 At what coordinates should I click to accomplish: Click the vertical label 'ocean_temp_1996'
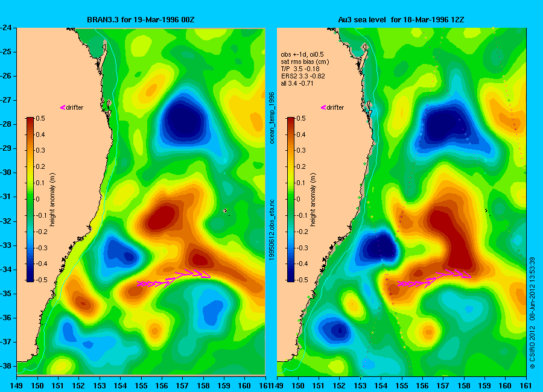pyautogui.click(x=272, y=118)
